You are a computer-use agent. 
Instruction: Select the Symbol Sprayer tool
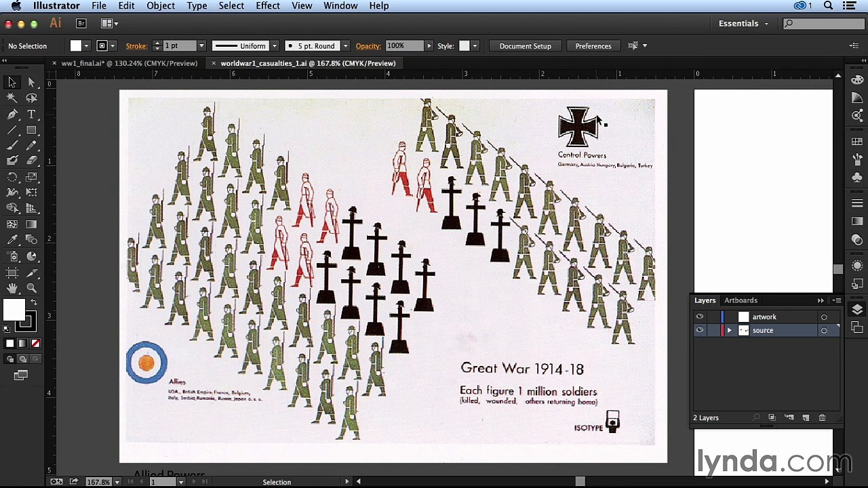click(x=12, y=257)
